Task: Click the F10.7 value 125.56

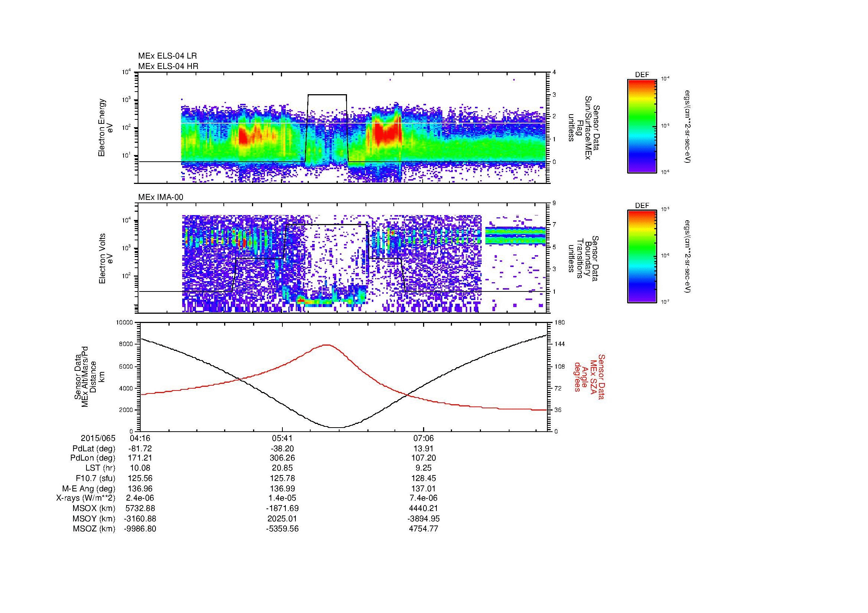Action: 140,478
